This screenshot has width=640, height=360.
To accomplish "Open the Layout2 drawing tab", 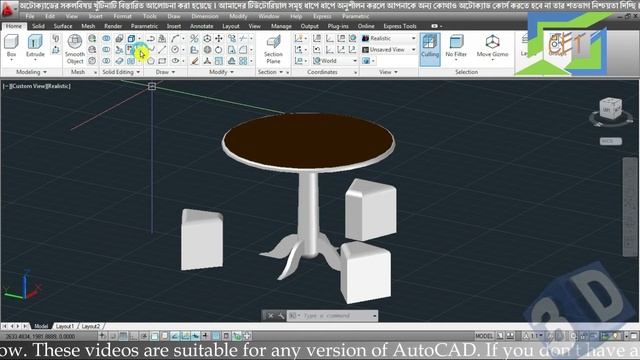I will coord(91,326).
